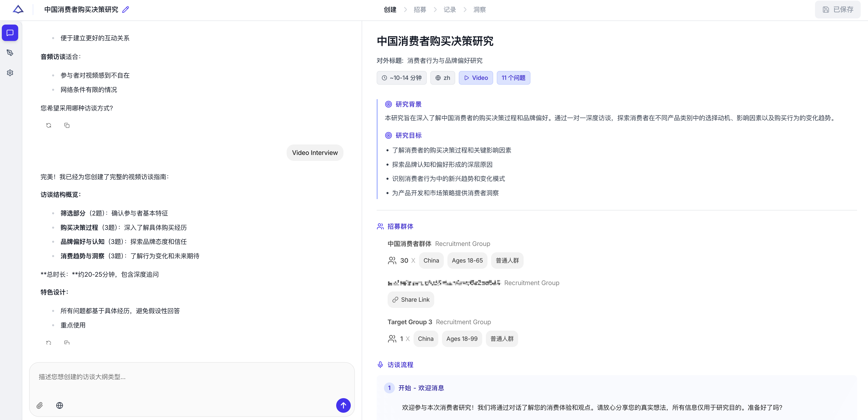Screen dimensions: 868x420
Task: Click the 研究目标 heading
Action: (408, 135)
